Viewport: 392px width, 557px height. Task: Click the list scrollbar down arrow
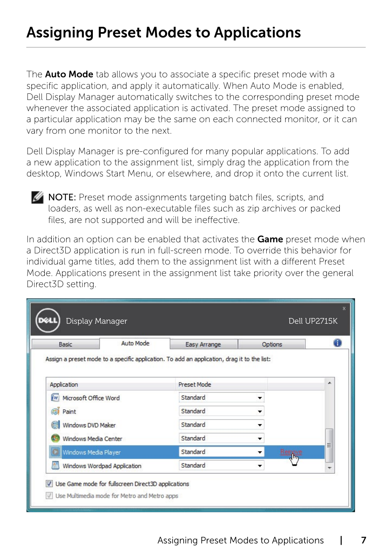(x=330, y=468)
